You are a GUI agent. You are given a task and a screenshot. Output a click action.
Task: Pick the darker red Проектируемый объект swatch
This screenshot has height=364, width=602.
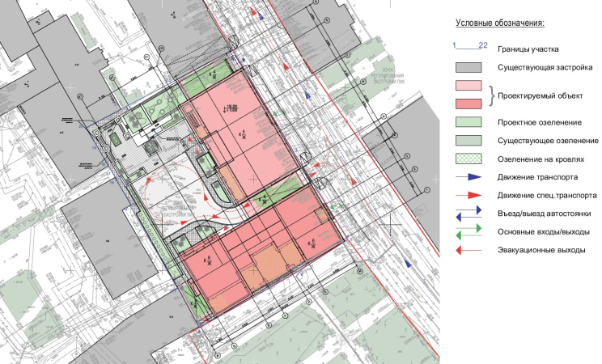[469, 104]
